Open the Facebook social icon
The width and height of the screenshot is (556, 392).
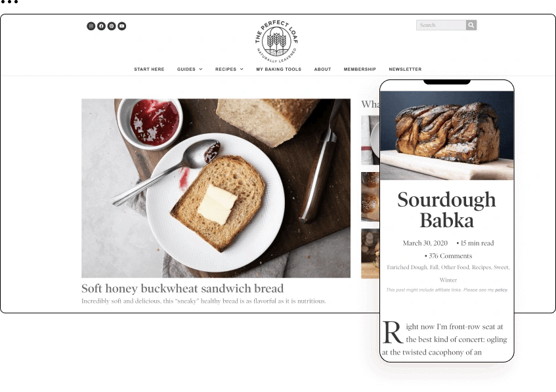pyautogui.click(x=101, y=26)
